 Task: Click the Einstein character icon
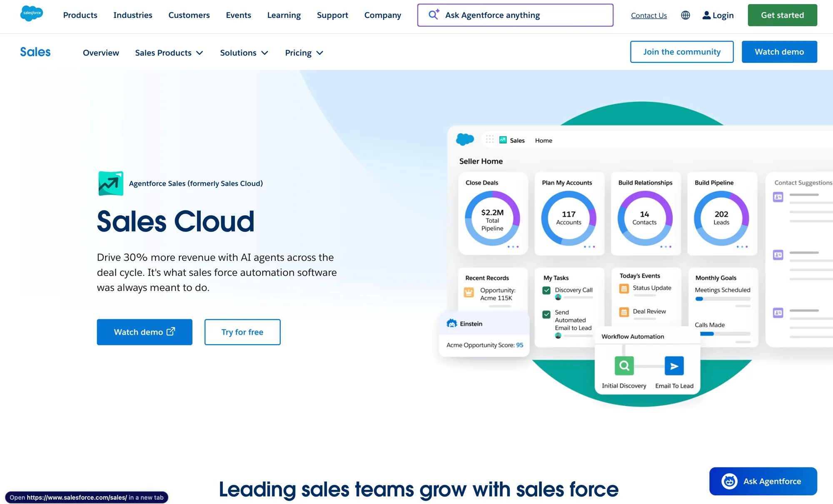[x=452, y=323]
